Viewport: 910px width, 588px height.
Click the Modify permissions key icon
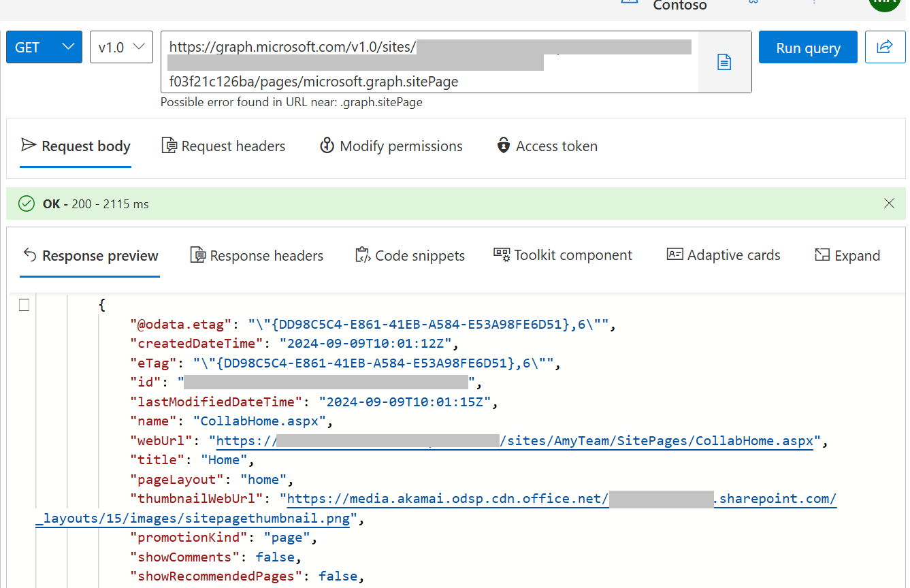point(327,145)
